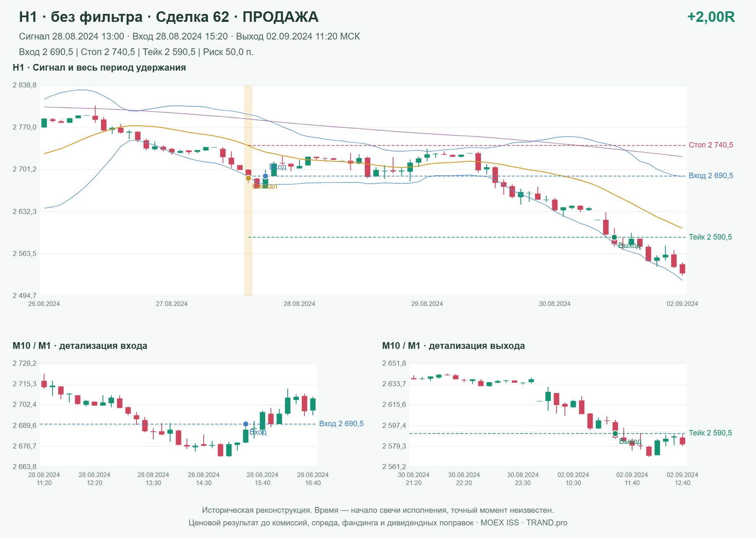Click the 2 651,8 label on exit detail axis
The height and width of the screenshot is (538, 756).
tap(394, 364)
